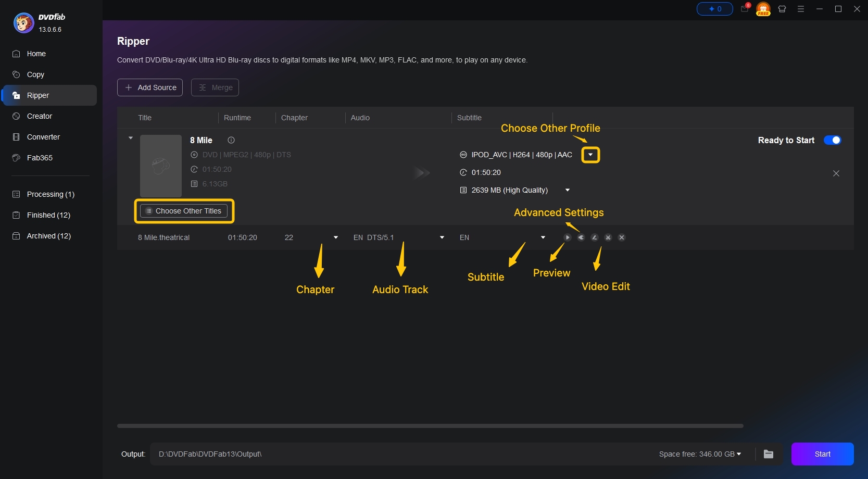The width and height of the screenshot is (868, 479).
Task: Minimize the DVDFab window
Action: 820,9
